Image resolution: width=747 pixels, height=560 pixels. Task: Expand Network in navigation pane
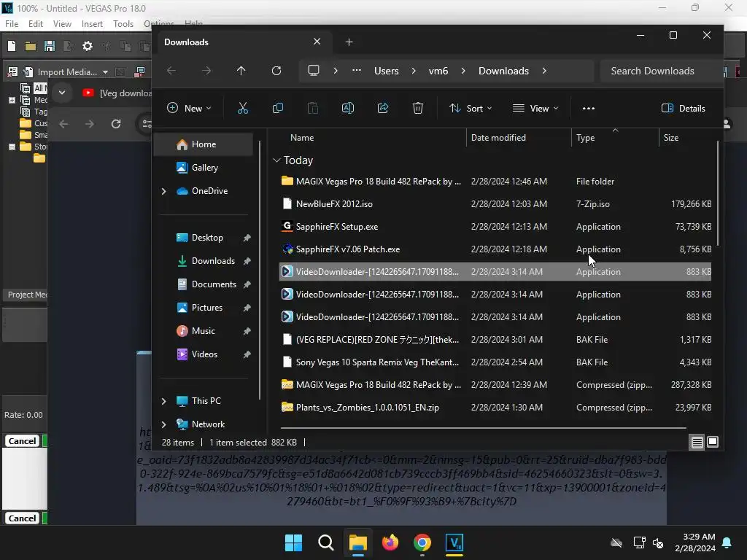point(164,424)
